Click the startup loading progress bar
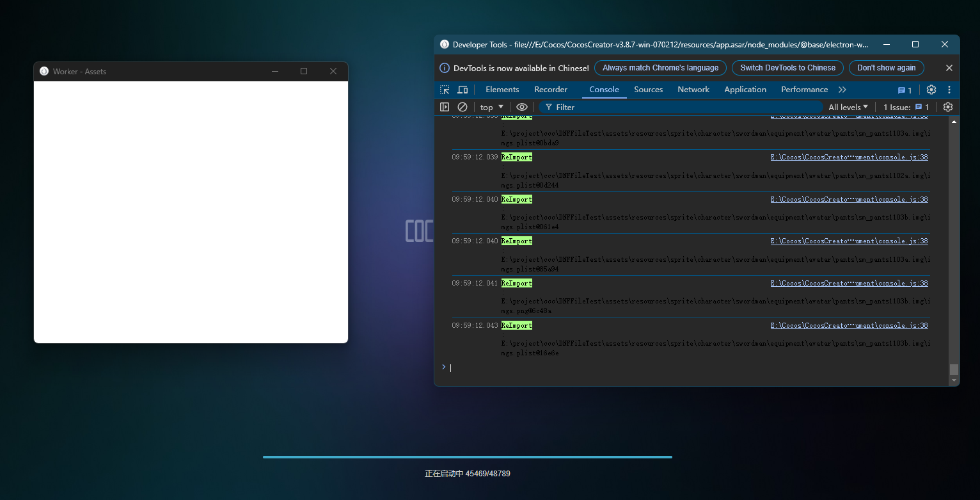 468,457
